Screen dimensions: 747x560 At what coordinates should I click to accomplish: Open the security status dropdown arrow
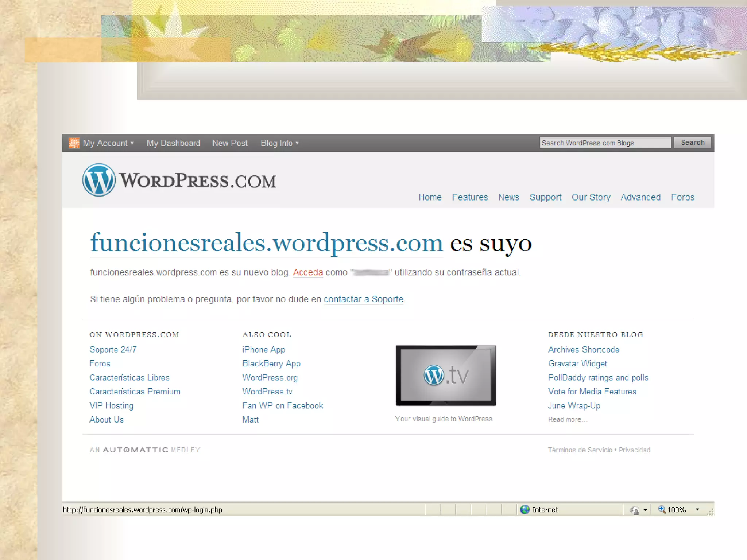pyautogui.click(x=645, y=510)
